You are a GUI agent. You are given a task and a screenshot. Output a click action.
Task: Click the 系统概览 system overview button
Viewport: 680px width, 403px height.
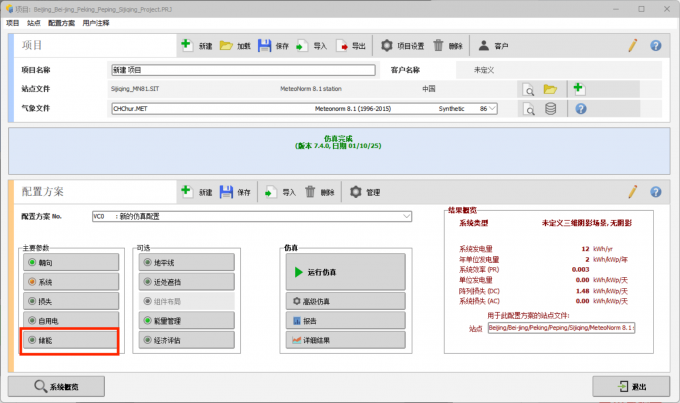pos(56,386)
